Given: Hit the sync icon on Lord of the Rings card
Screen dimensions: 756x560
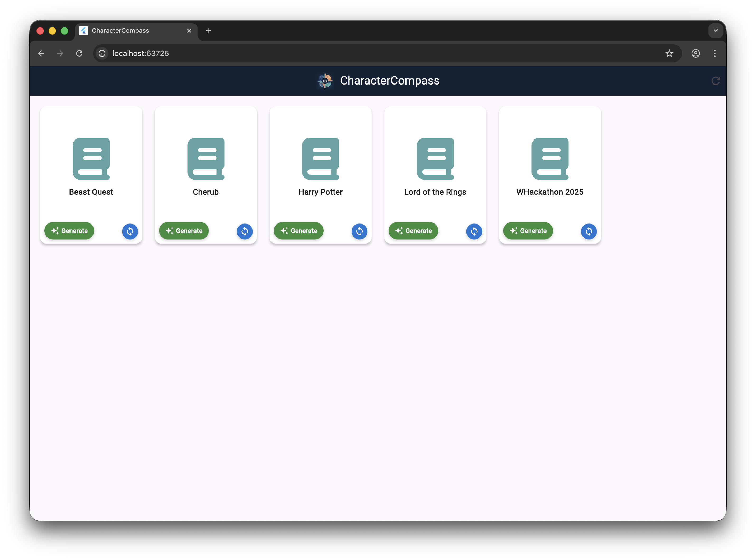Looking at the screenshot, I should point(474,231).
